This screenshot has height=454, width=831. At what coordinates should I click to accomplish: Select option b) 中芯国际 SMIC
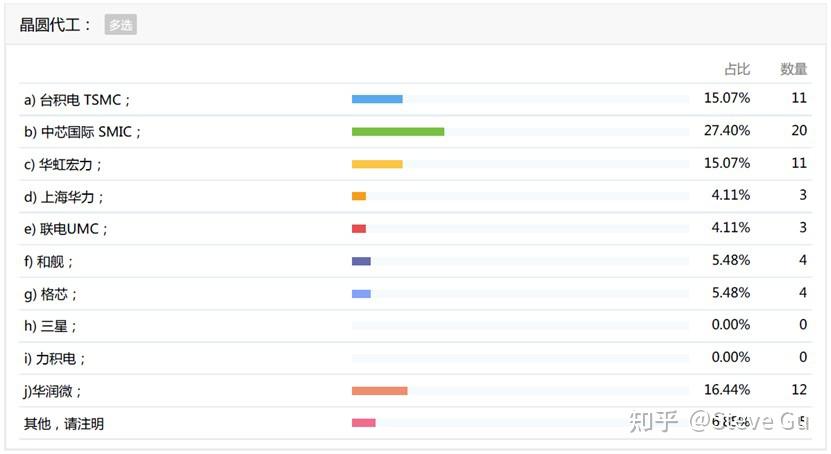pyautogui.click(x=83, y=131)
